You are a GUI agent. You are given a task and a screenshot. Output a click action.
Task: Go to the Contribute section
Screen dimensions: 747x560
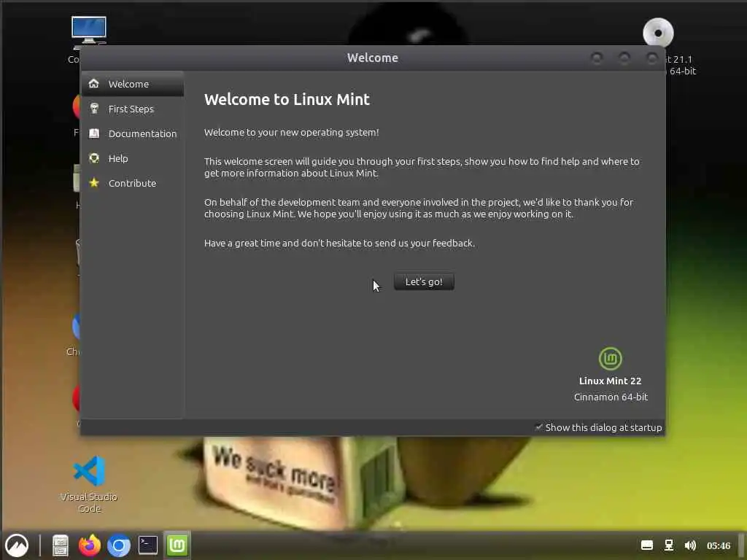click(x=133, y=183)
